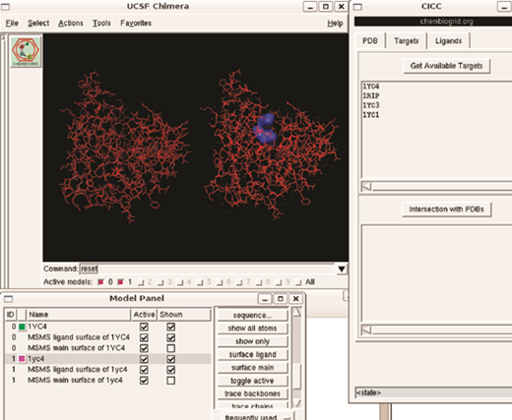Toggle Active checkbox for 1yc4 model 1
This screenshot has width=512, height=420.
[x=144, y=359]
